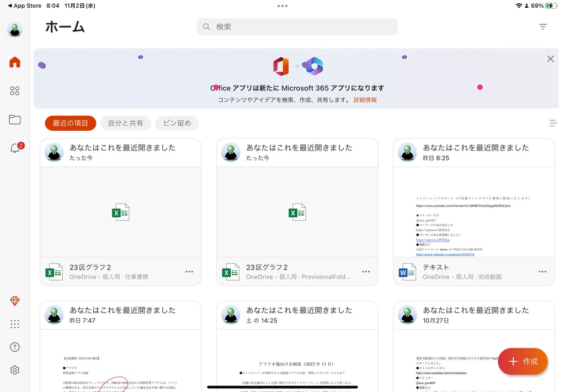Select the ピン留め tab

coord(177,123)
